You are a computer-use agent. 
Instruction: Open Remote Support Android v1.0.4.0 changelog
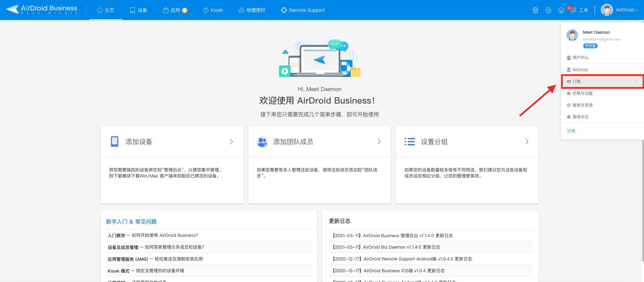pos(402,259)
